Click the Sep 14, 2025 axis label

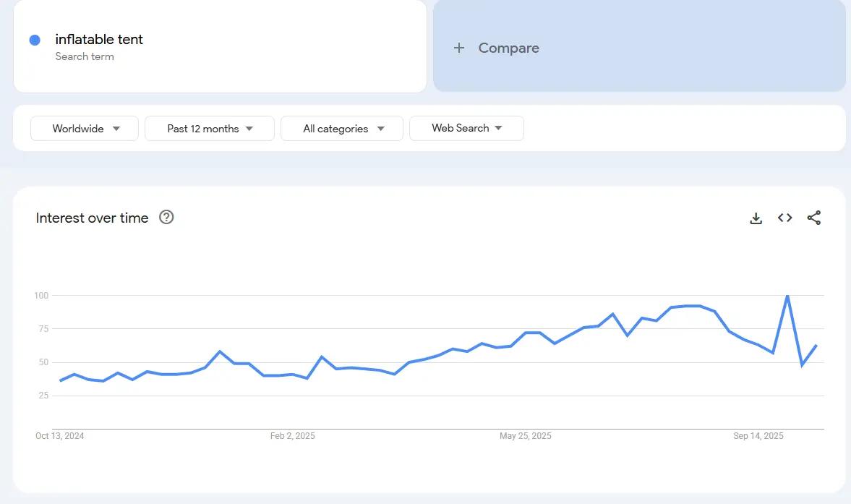[x=758, y=436]
